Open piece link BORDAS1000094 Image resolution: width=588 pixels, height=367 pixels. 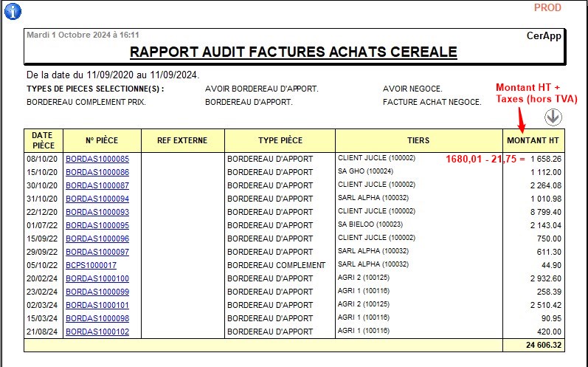(x=97, y=199)
